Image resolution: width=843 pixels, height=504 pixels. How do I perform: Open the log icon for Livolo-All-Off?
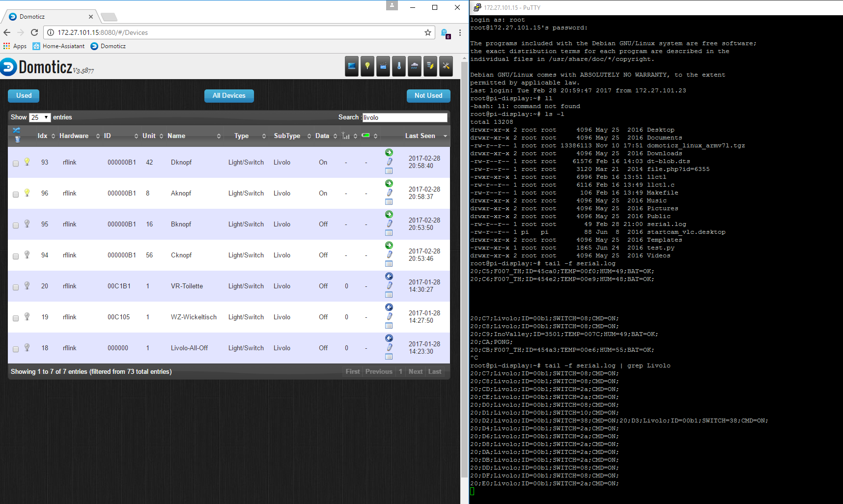tap(389, 357)
